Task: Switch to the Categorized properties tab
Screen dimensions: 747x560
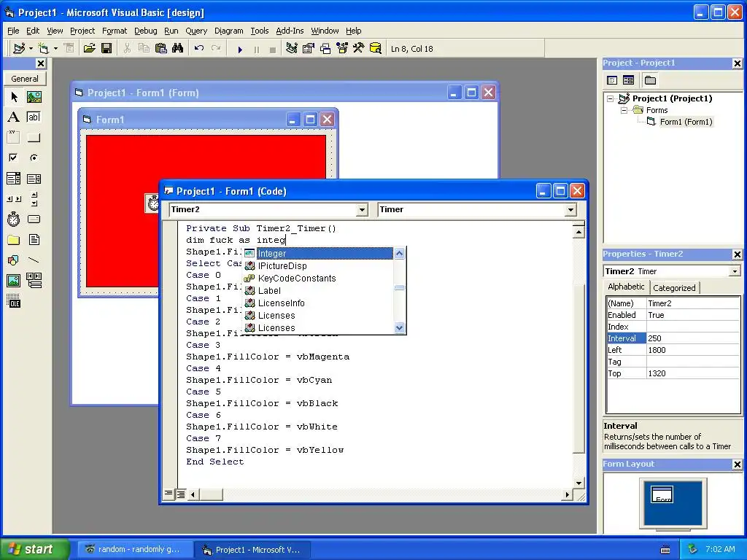Action: point(674,287)
